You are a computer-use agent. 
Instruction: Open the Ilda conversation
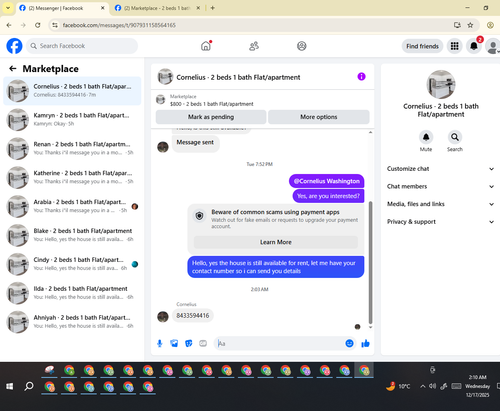pos(72,293)
